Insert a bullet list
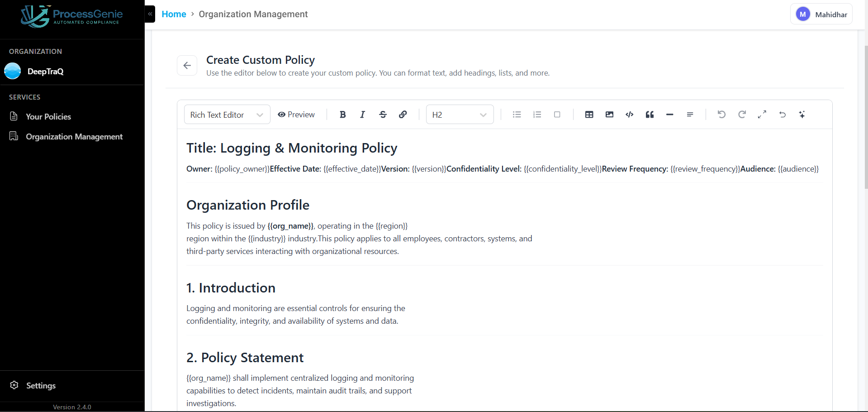Image resolution: width=868 pixels, height=412 pixels. [517, 115]
